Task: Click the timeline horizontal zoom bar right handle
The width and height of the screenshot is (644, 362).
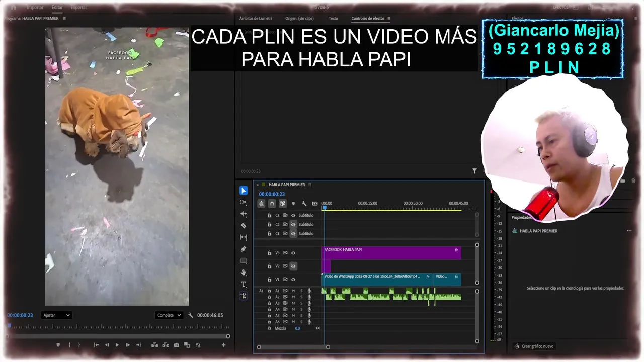Action: (x=328, y=347)
